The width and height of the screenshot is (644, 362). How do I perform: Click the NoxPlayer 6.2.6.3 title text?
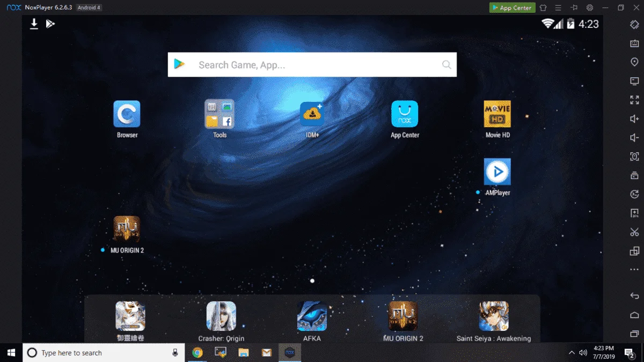(48, 8)
